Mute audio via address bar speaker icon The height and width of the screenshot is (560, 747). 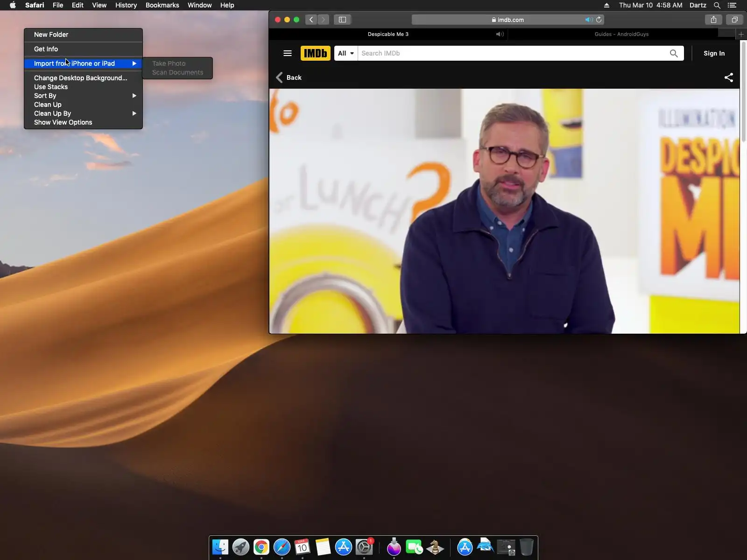coord(589,20)
